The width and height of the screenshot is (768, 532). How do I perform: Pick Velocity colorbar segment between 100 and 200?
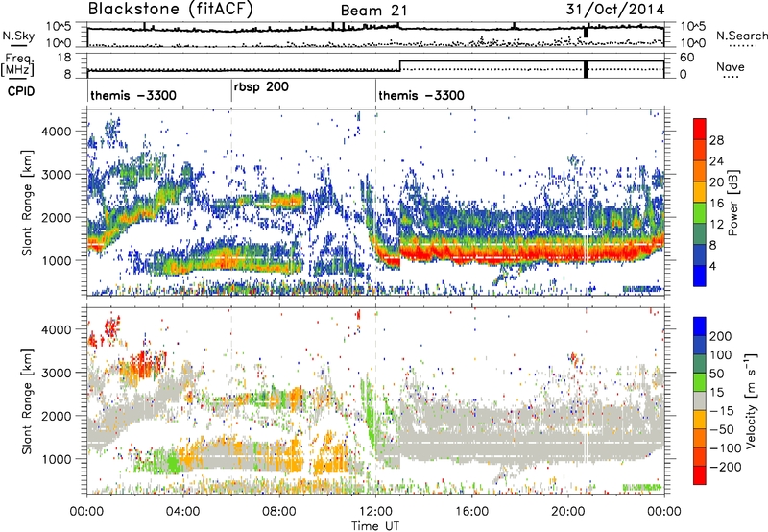[700, 345]
